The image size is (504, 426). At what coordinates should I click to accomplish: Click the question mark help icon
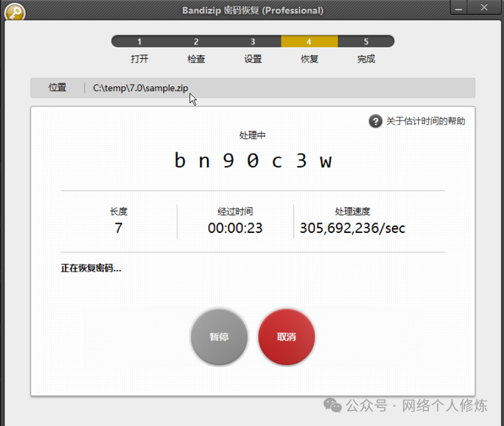pyautogui.click(x=375, y=121)
